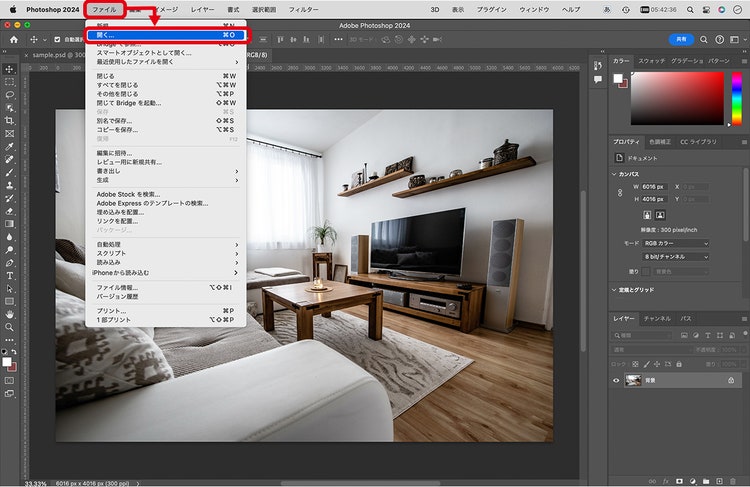
Task: Expand the 定規とグリッド section
Action: tap(614, 290)
